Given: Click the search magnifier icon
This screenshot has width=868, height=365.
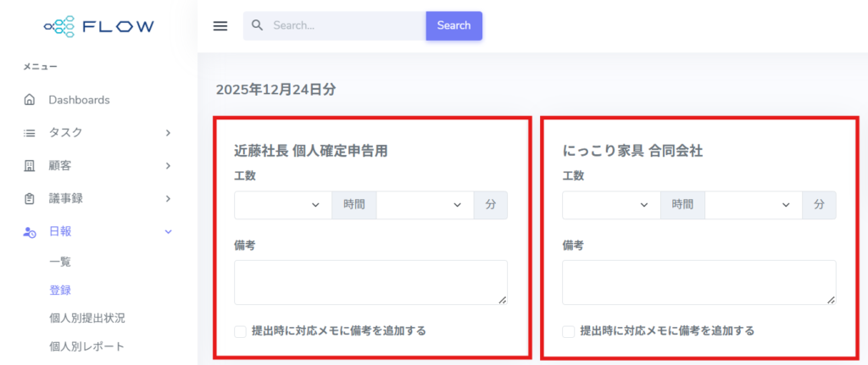Looking at the screenshot, I should [259, 25].
